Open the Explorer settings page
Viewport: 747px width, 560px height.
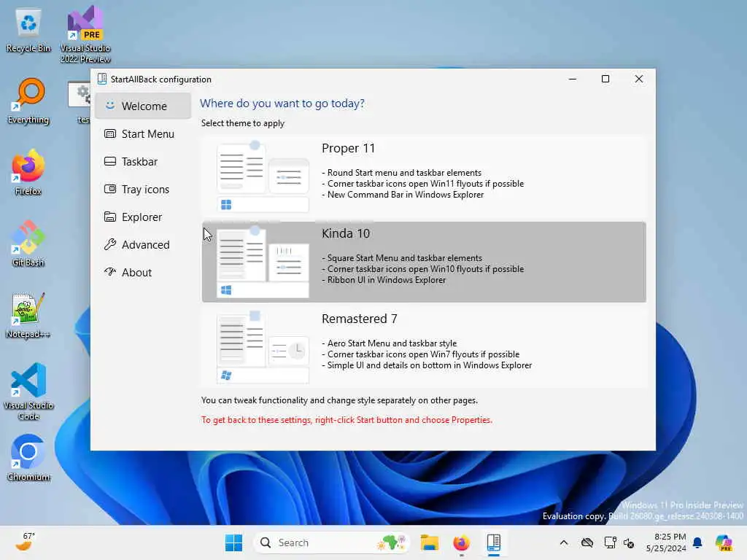(x=143, y=217)
